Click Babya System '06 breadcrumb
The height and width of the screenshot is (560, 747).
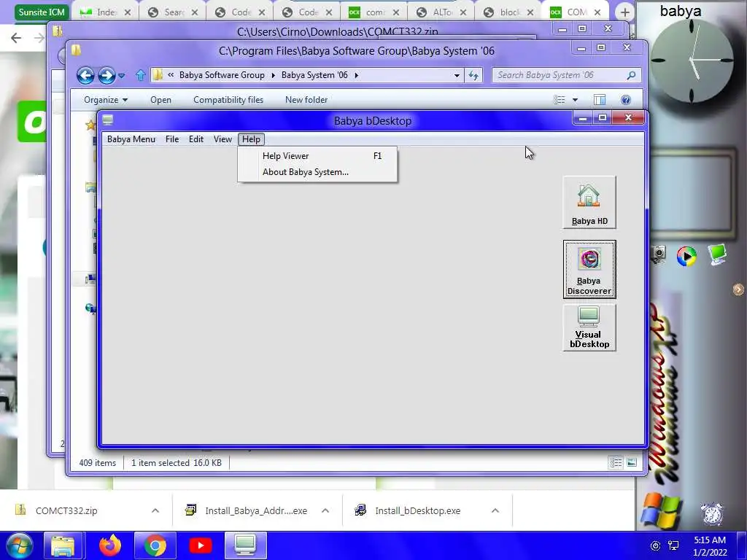(x=314, y=75)
